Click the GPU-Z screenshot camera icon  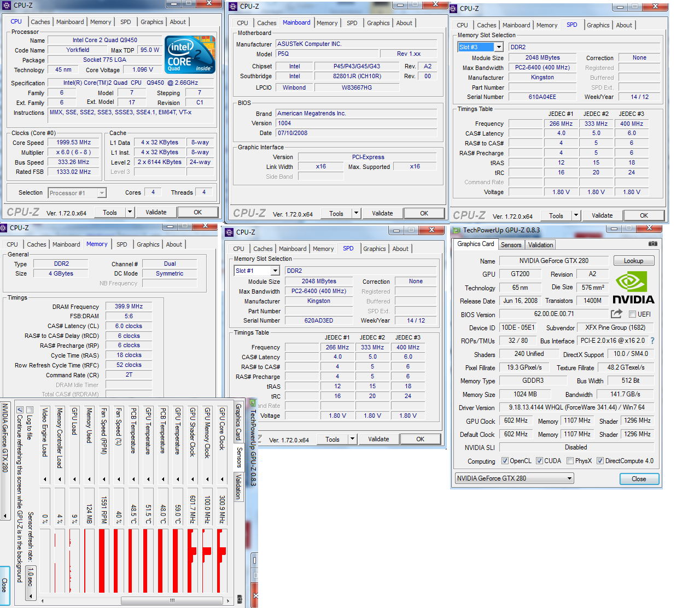(652, 244)
